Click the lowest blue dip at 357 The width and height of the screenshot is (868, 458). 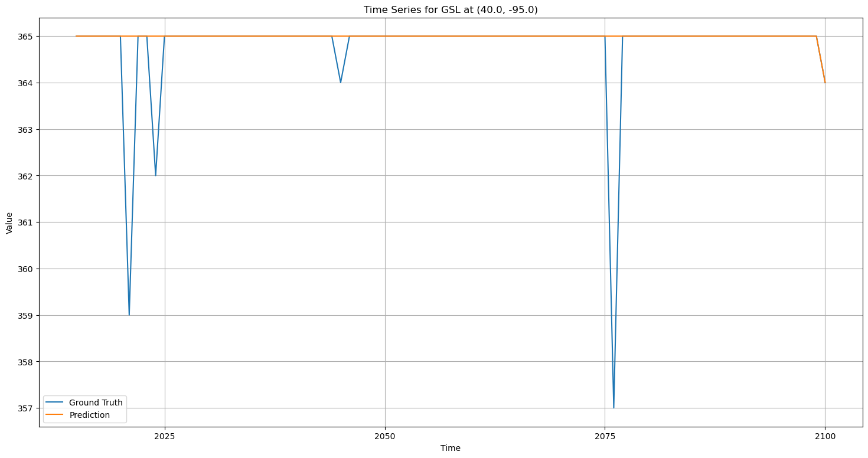point(614,407)
